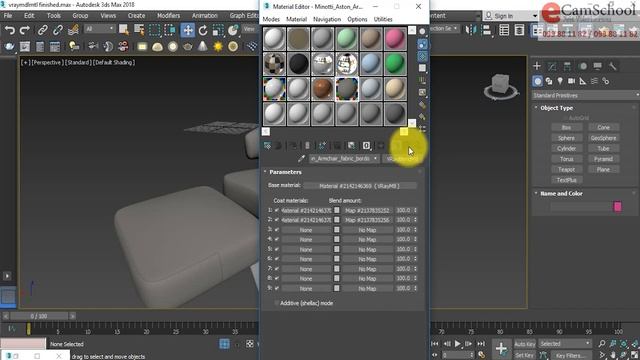Viewport: 640px width, 360px height.
Task: Click the Window/Crossing selection icon
Action: tap(170, 30)
